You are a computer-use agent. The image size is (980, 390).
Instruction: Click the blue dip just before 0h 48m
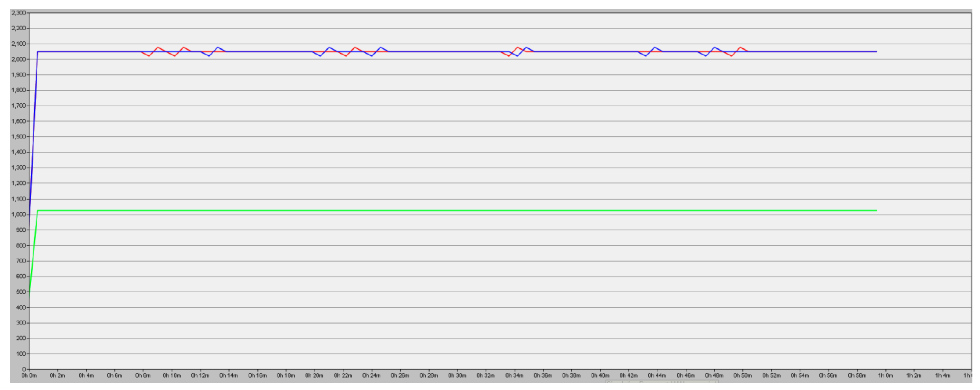click(x=706, y=56)
